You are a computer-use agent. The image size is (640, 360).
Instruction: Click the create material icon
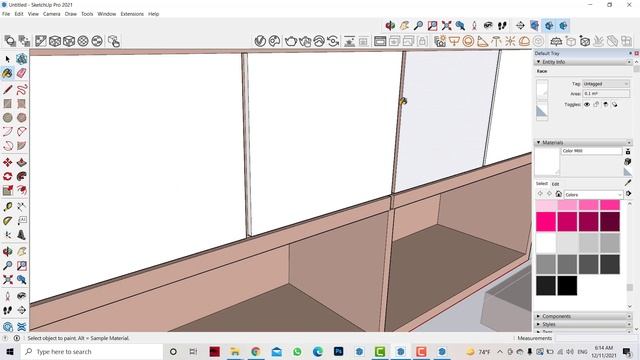tap(628, 162)
